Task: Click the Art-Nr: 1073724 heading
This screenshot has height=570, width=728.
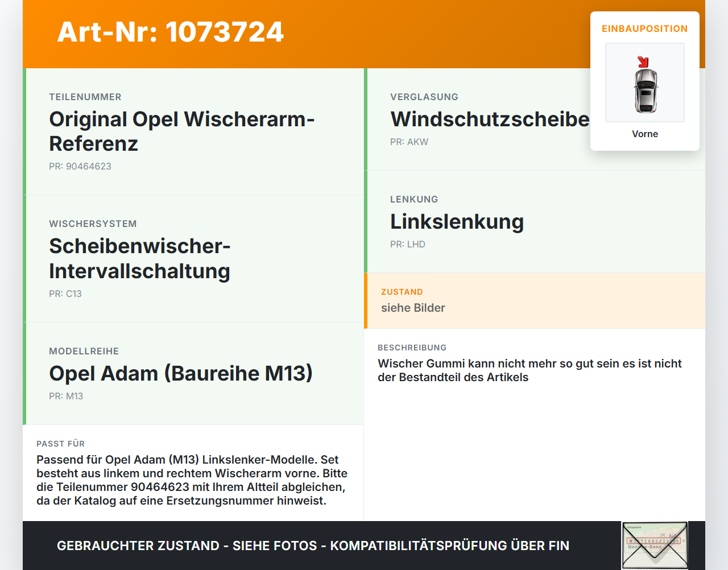Action: point(170,32)
